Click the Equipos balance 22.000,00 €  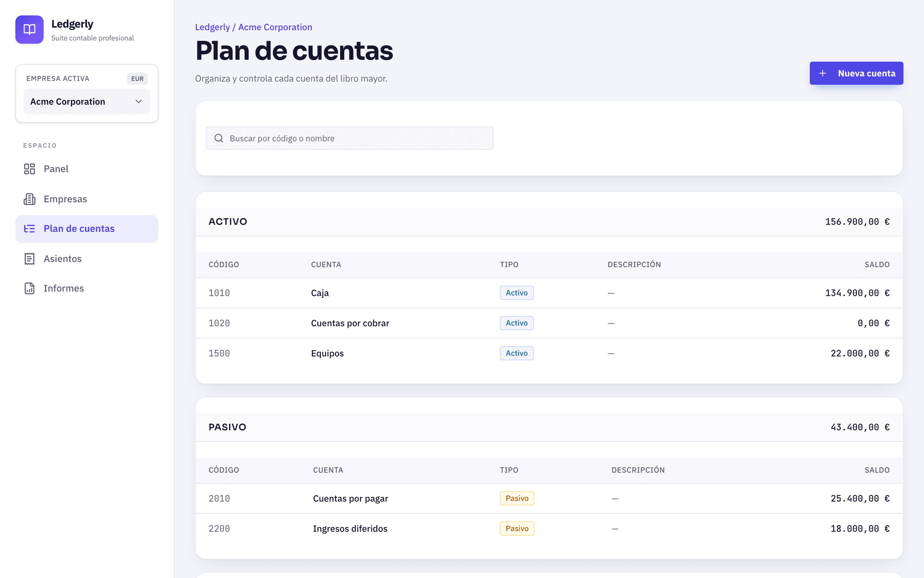[860, 353]
